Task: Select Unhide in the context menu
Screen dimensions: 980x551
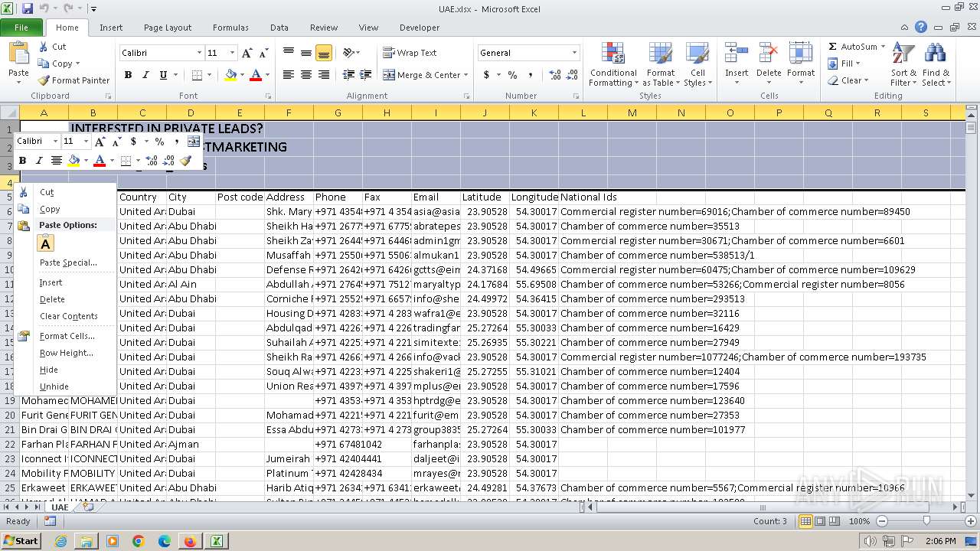Action: click(54, 386)
